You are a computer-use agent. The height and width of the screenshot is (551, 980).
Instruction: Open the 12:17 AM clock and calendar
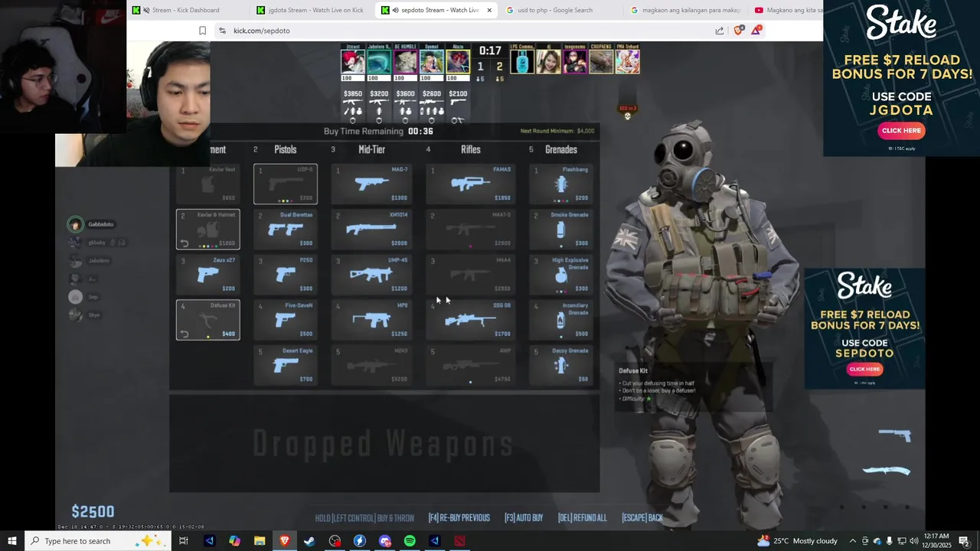click(937, 541)
